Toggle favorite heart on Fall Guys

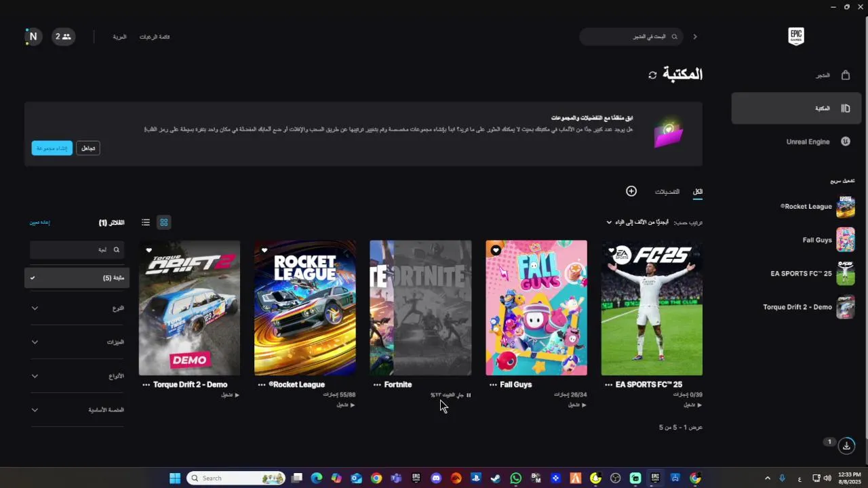point(496,250)
